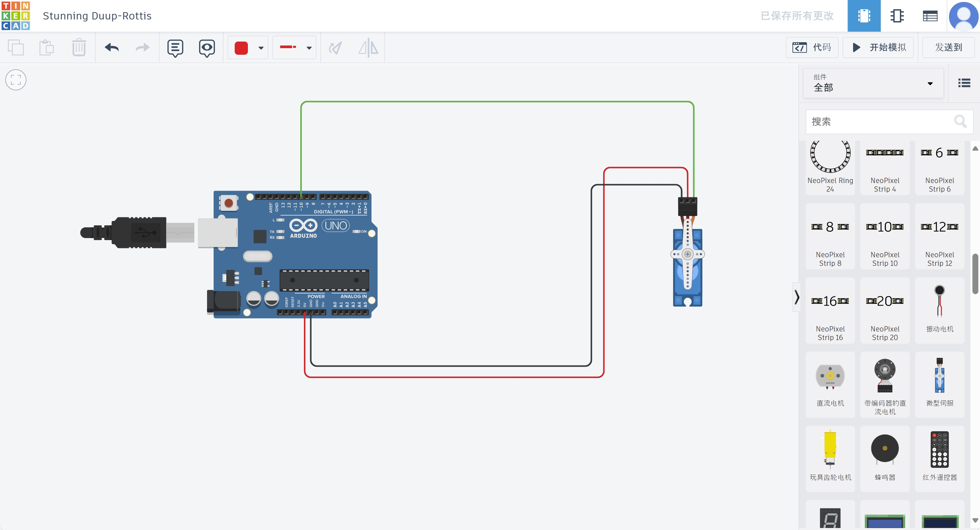Select the 带编码器的直流电机 component
Screen dimensions: 980x530
pyautogui.click(x=885, y=385)
